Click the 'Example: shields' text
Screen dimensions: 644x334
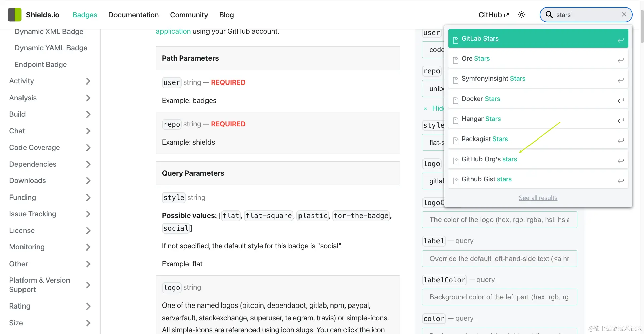pos(188,142)
